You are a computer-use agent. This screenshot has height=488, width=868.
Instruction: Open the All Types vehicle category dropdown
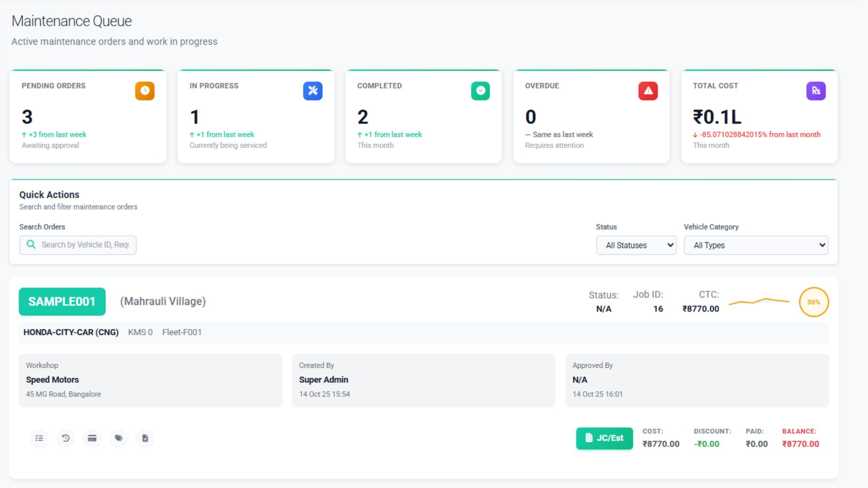756,245
